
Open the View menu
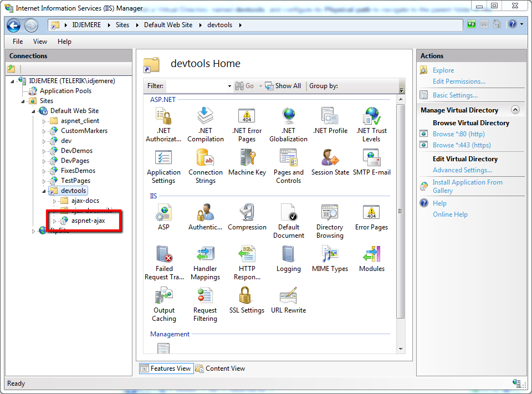40,42
